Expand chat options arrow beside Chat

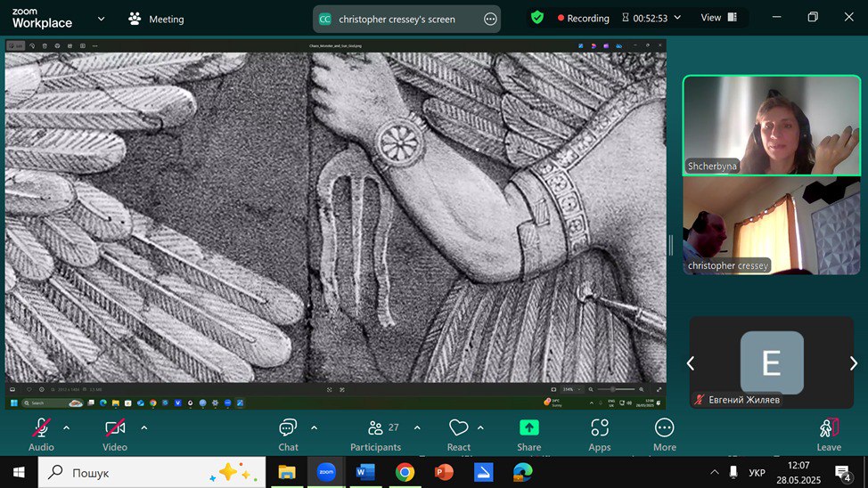tap(314, 427)
